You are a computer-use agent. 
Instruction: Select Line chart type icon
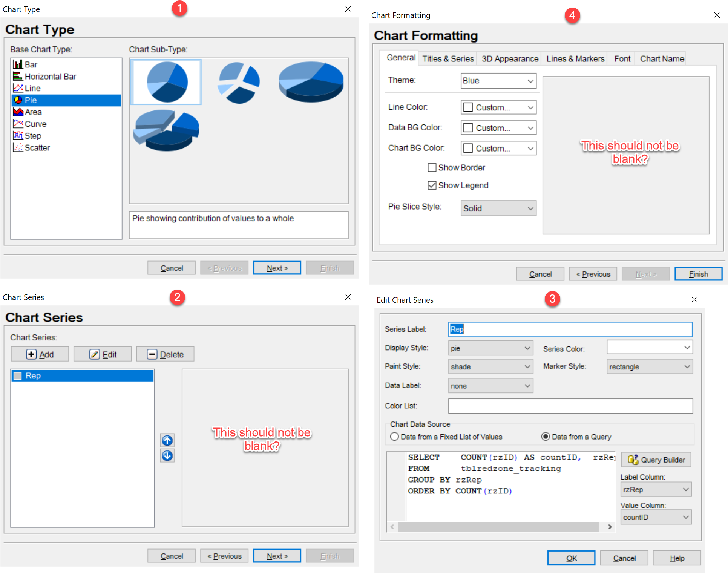[x=18, y=88]
